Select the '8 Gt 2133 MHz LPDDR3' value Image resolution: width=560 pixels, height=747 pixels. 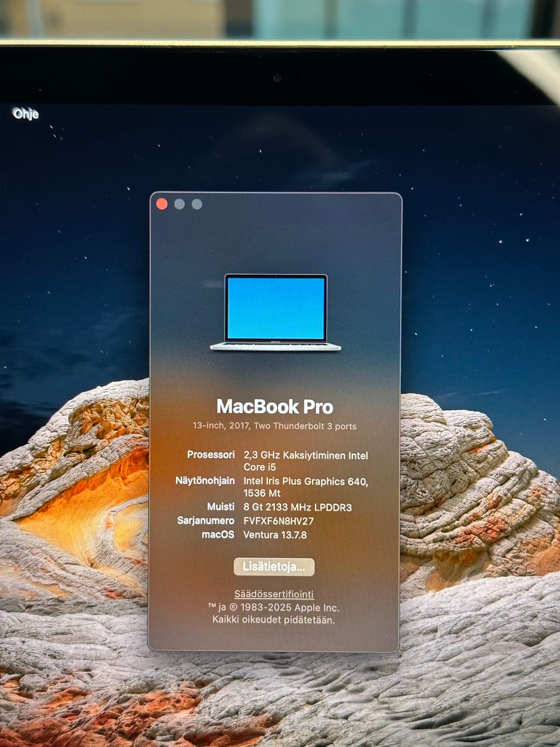[x=297, y=507]
